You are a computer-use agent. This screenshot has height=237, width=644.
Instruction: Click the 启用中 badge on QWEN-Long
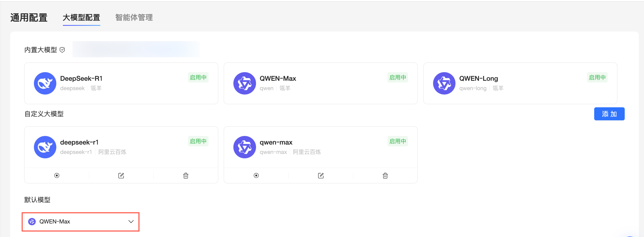pyautogui.click(x=597, y=77)
